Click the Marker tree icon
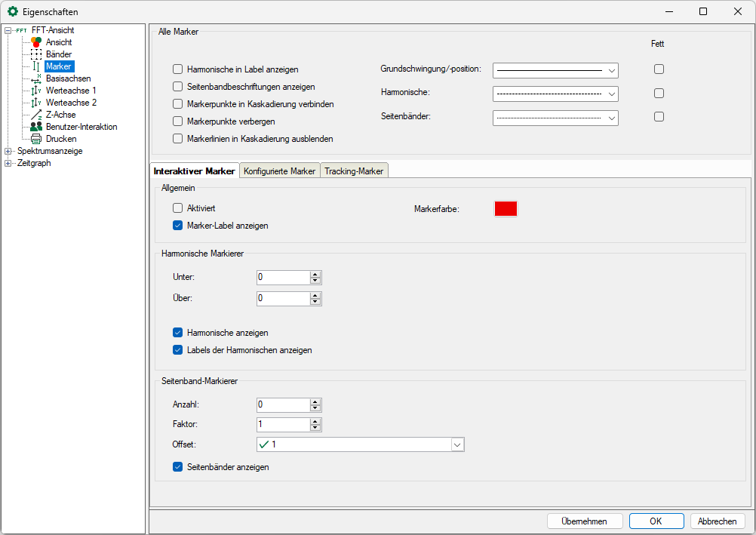The height and width of the screenshot is (535, 756). pyautogui.click(x=36, y=66)
